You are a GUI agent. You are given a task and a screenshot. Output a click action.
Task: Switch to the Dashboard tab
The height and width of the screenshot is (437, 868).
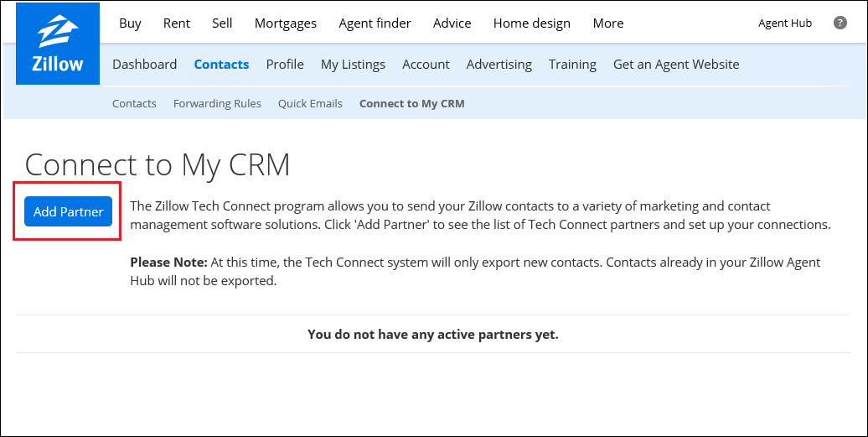tap(144, 64)
